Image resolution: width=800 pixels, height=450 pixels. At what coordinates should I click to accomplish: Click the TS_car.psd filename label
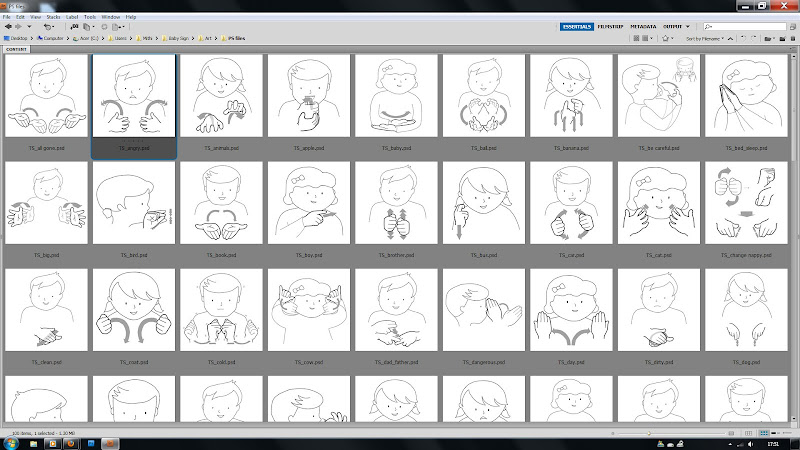click(x=571, y=255)
